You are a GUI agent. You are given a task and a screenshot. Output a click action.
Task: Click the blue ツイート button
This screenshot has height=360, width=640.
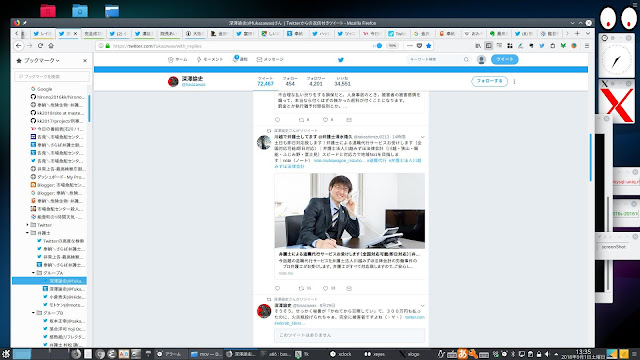point(504,60)
